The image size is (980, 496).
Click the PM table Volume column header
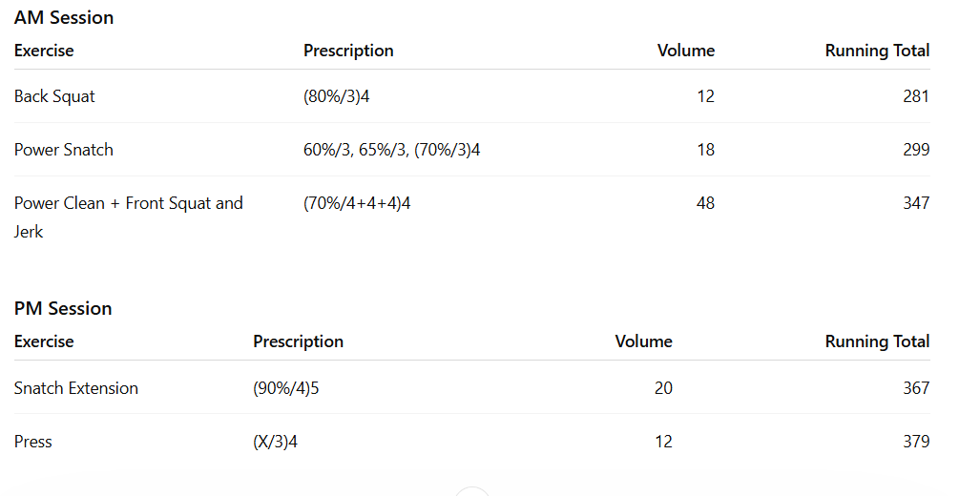[x=643, y=341]
